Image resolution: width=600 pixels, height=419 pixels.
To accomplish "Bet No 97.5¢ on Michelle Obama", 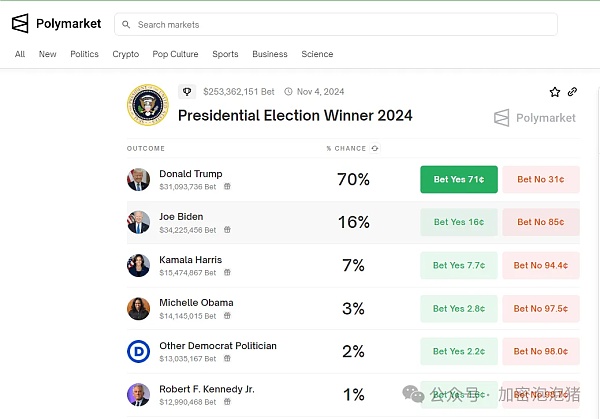I will click(x=541, y=308).
